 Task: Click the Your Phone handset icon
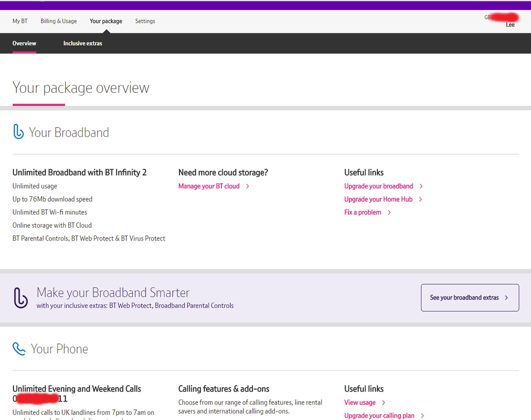19,349
